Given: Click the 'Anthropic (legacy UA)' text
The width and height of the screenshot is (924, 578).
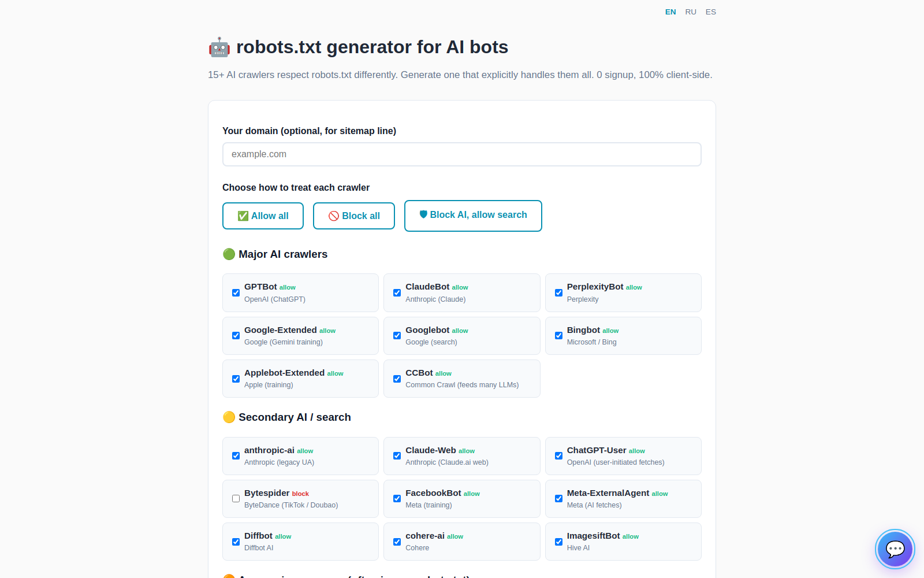Looking at the screenshot, I should coord(280,462).
